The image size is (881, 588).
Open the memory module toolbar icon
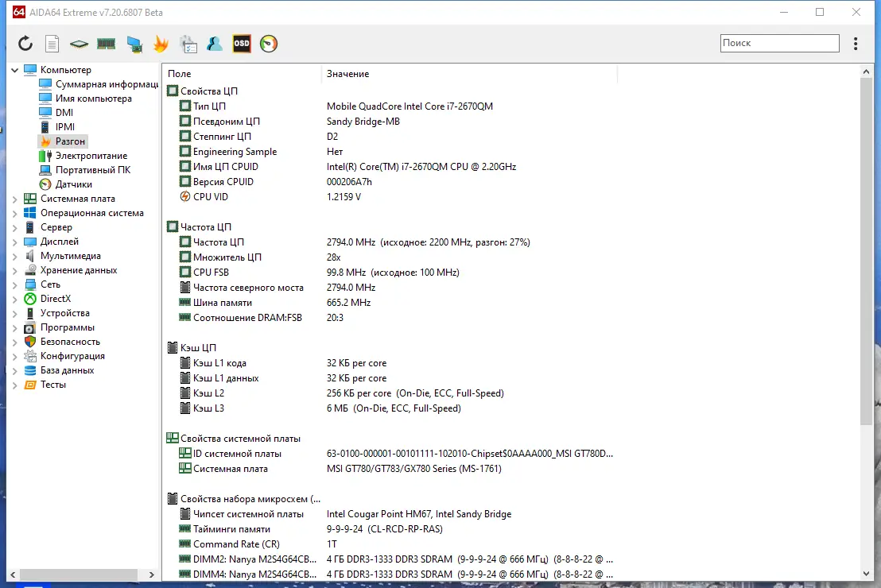point(106,43)
